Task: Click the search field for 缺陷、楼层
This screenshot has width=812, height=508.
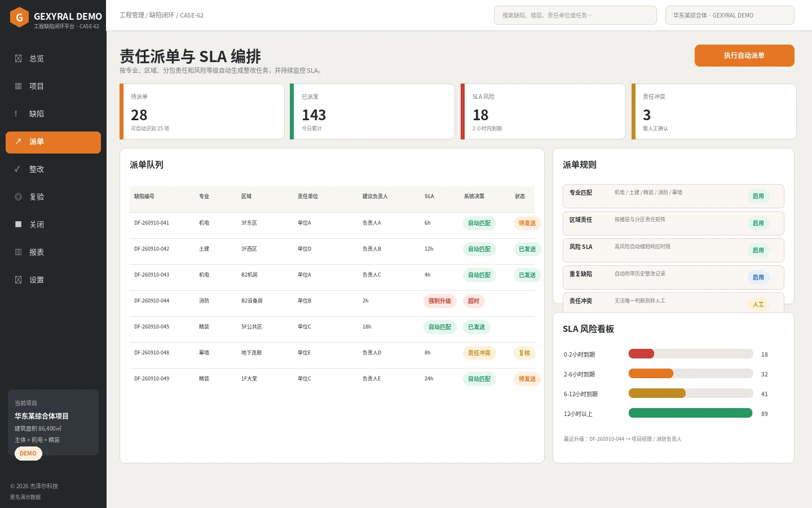Action: pyautogui.click(x=575, y=15)
